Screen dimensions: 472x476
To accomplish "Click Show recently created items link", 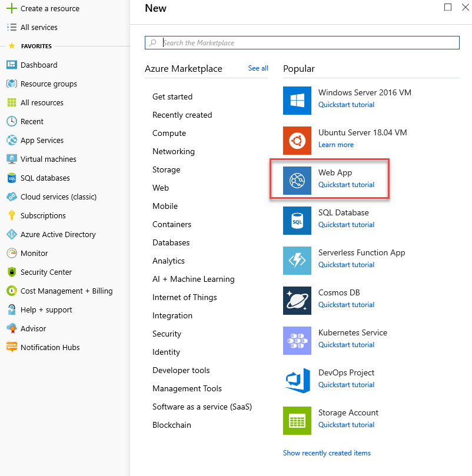I will point(327,453).
